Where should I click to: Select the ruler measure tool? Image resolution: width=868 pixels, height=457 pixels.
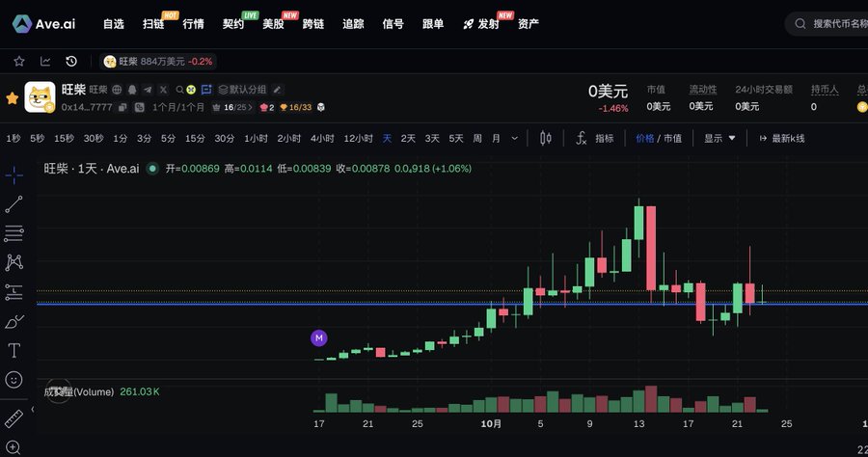[x=14, y=418]
